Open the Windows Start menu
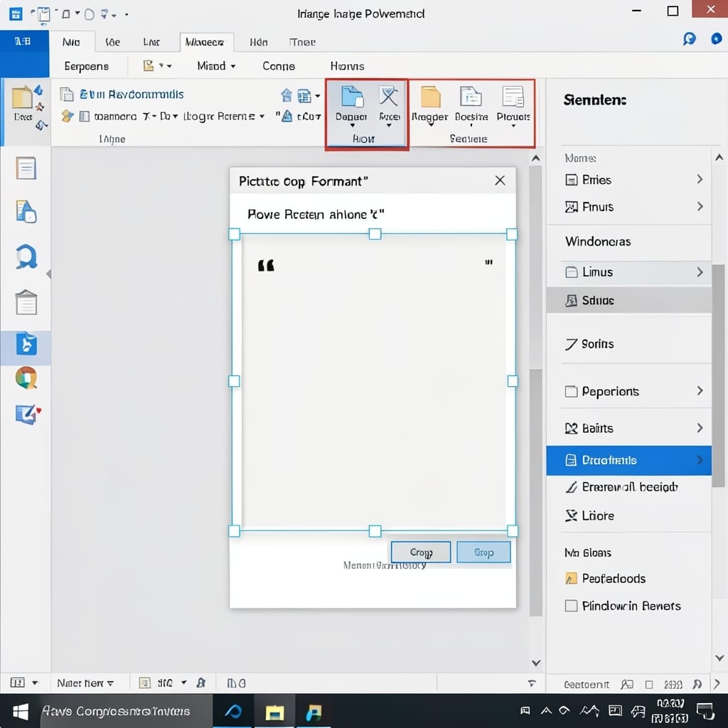Image resolution: width=728 pixels, height=728 pixels. click(20, 712)
